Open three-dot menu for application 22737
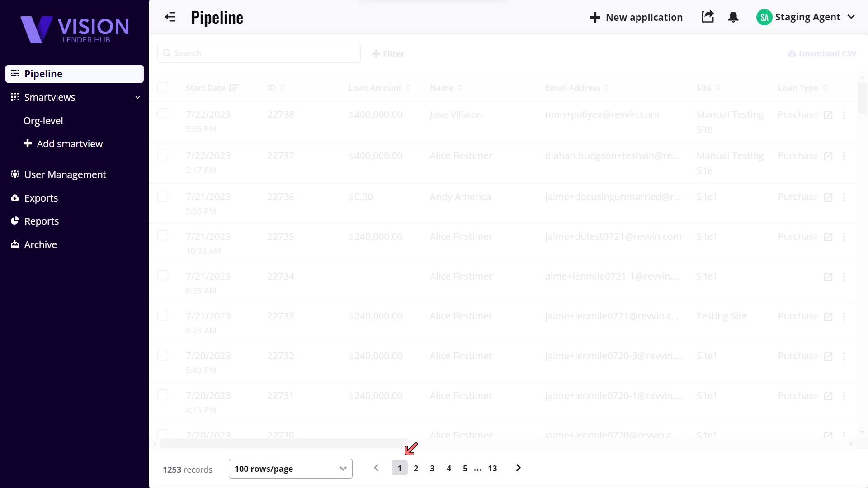 [x=844, y=156]
